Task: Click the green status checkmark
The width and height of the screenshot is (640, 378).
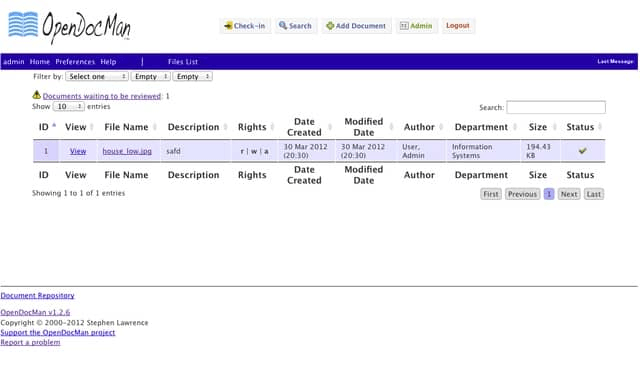Action: (582, 151)
